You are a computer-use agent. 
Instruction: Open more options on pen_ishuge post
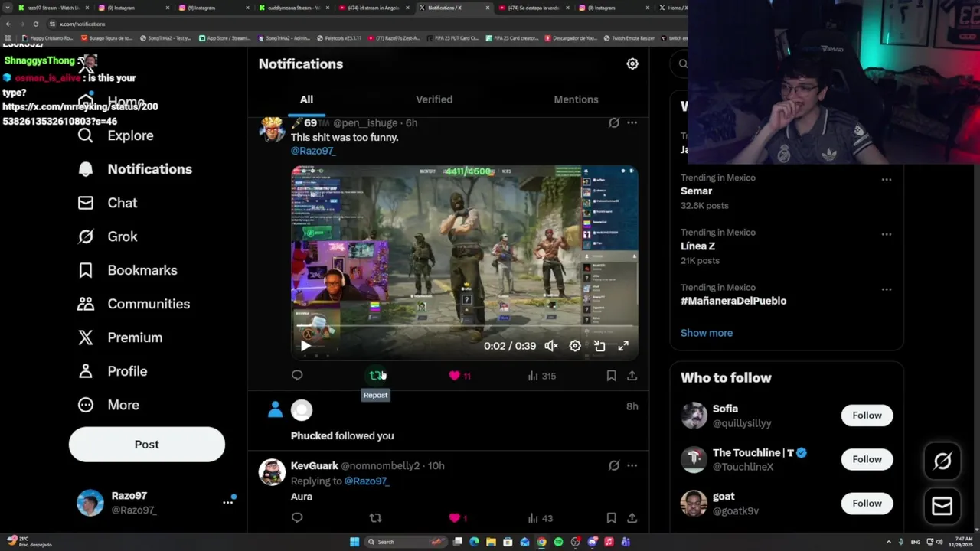(x=632, y=122)
